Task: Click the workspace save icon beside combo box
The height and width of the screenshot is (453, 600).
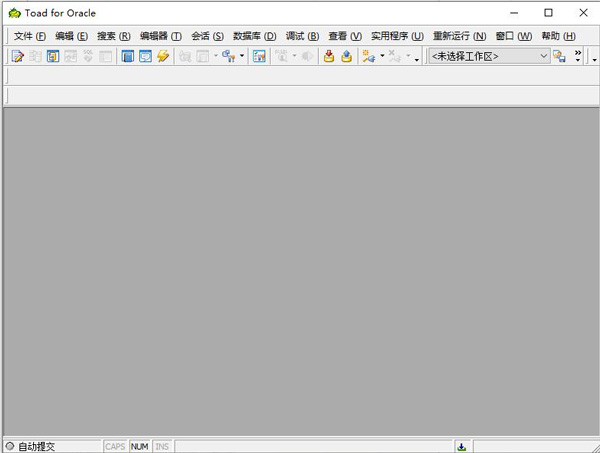Action: pyautogui.click(x=560, y=57)
